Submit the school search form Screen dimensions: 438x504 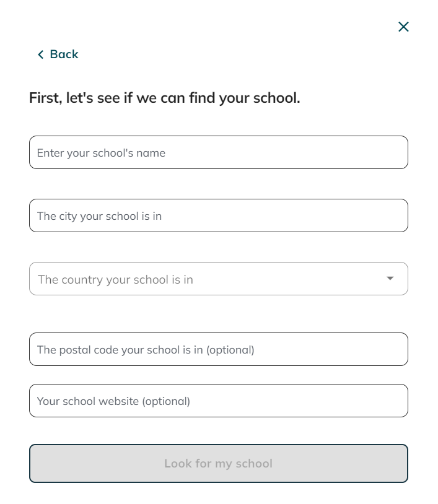(x=218, y=463)
